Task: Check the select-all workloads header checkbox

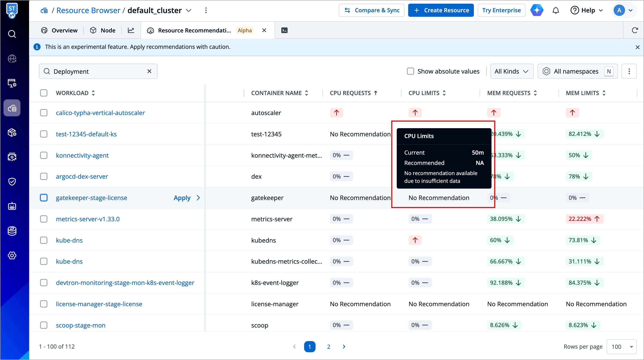Action: 44,93
